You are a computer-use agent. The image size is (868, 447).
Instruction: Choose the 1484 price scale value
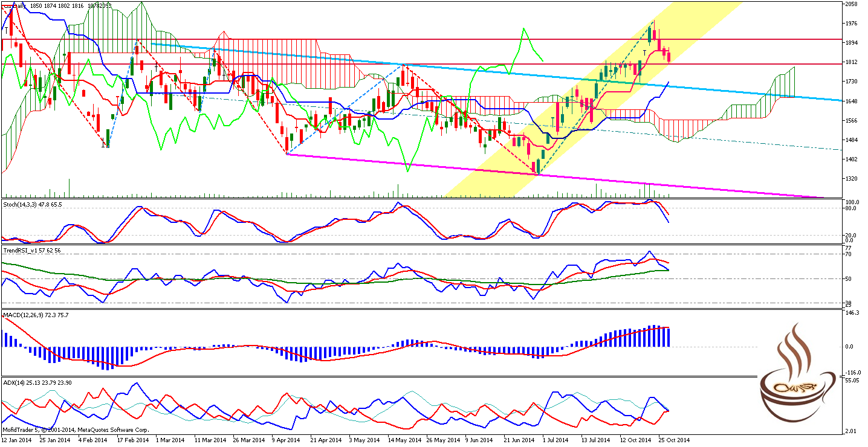(x=851, y=140)
